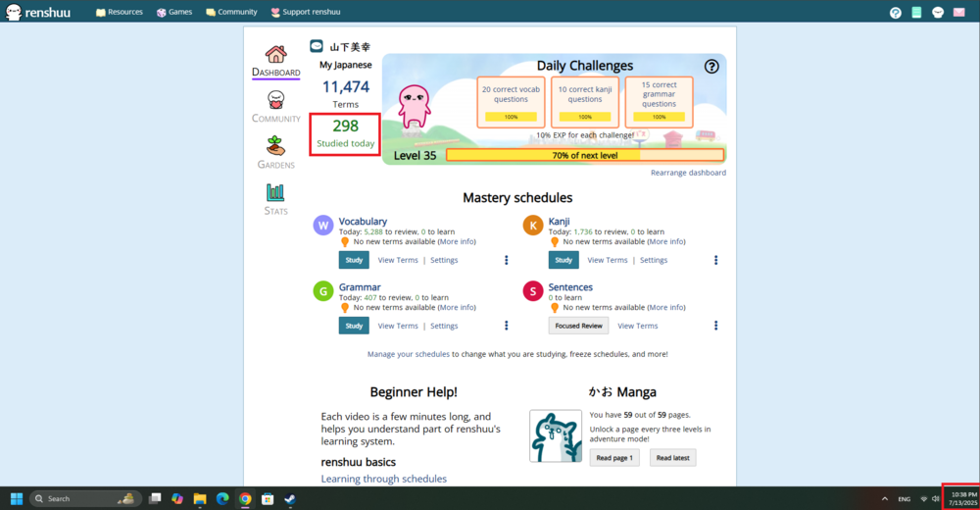This screenshot has height=510, width=980.
Task: Open the Vocabulary schedule options menu
Action: 507,260
